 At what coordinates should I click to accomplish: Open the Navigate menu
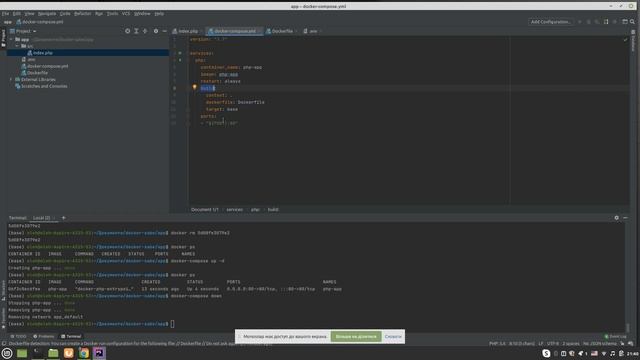click(x=47, y=13)
